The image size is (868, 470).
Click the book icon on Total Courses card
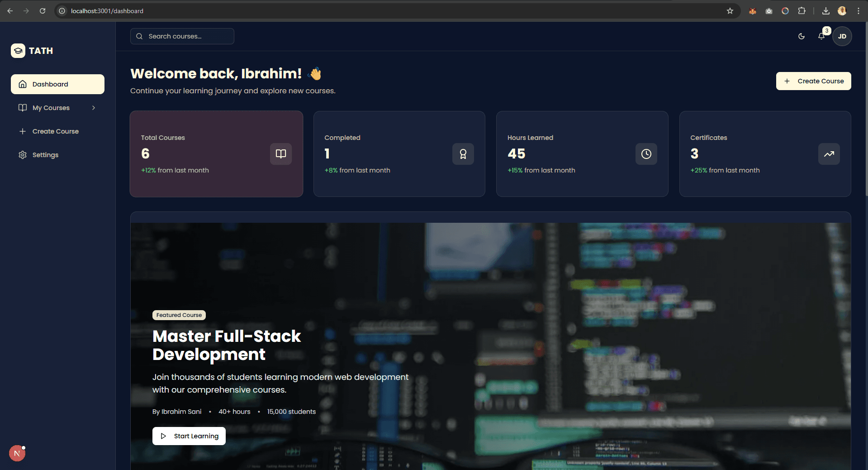coord(280,154)
